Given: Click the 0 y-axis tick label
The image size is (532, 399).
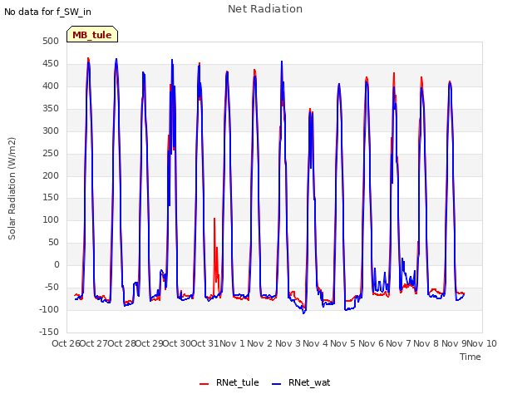Looking at the screenshot, I should 57,264.
